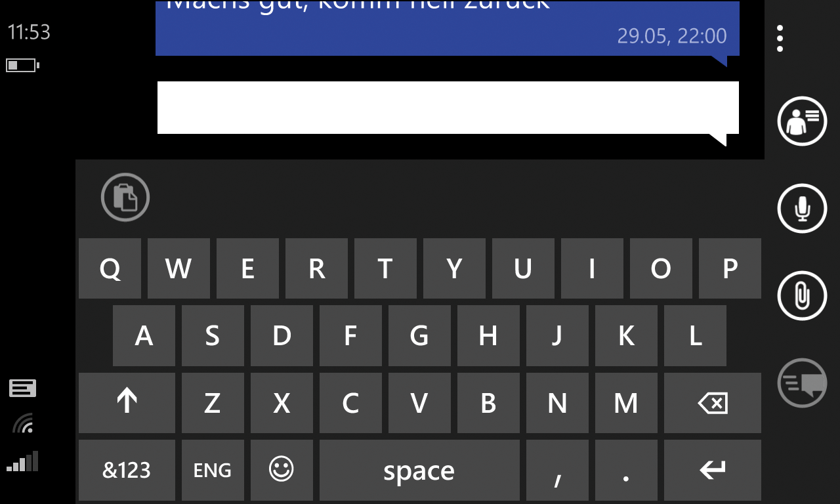The width and height of the screenshot is (840, 504).
Task: Tap the Q key
Action: (110, 268)
